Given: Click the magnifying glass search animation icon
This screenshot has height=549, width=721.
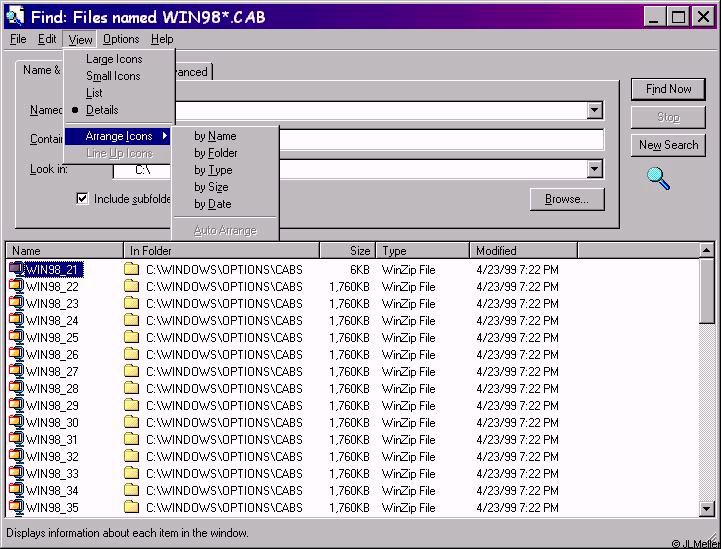Looking at the screenshot, I should click(658, 178).
